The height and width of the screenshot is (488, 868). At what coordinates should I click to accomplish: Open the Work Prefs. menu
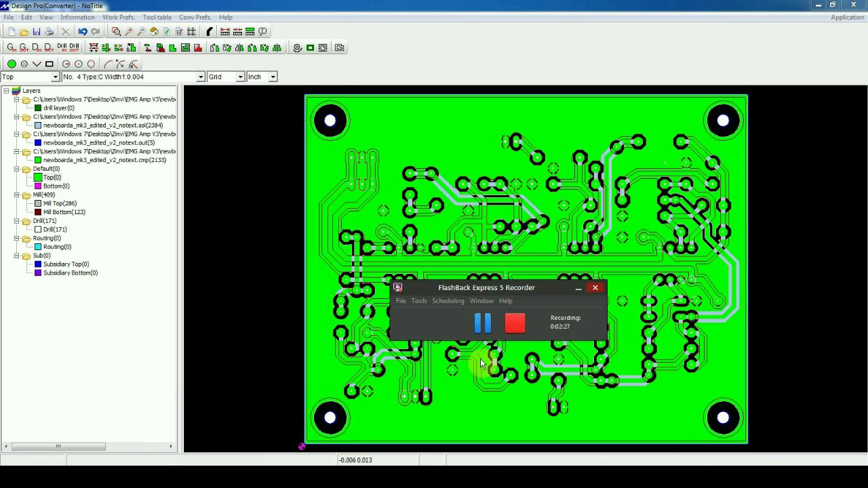(118, 17)
